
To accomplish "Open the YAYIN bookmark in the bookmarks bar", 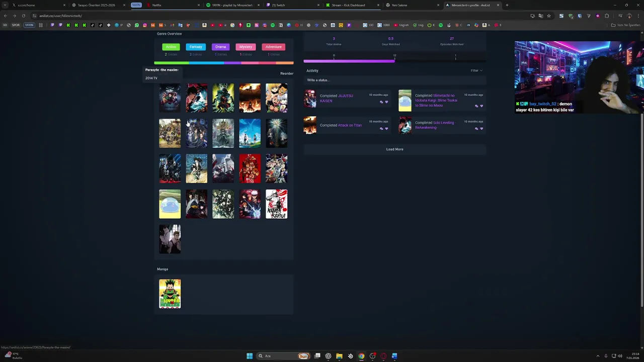I will (x=29, y=25).
